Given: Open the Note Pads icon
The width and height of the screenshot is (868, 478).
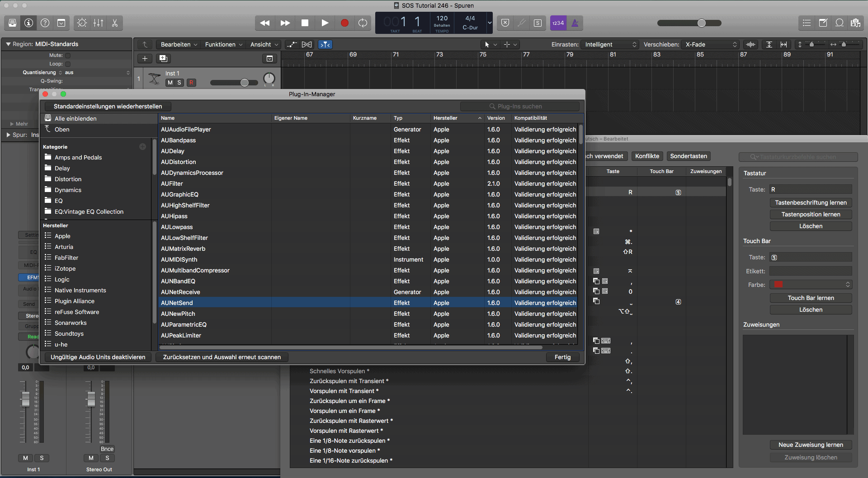Looking at the screenshot, I should pyautogui.click(x=824, y=23).
